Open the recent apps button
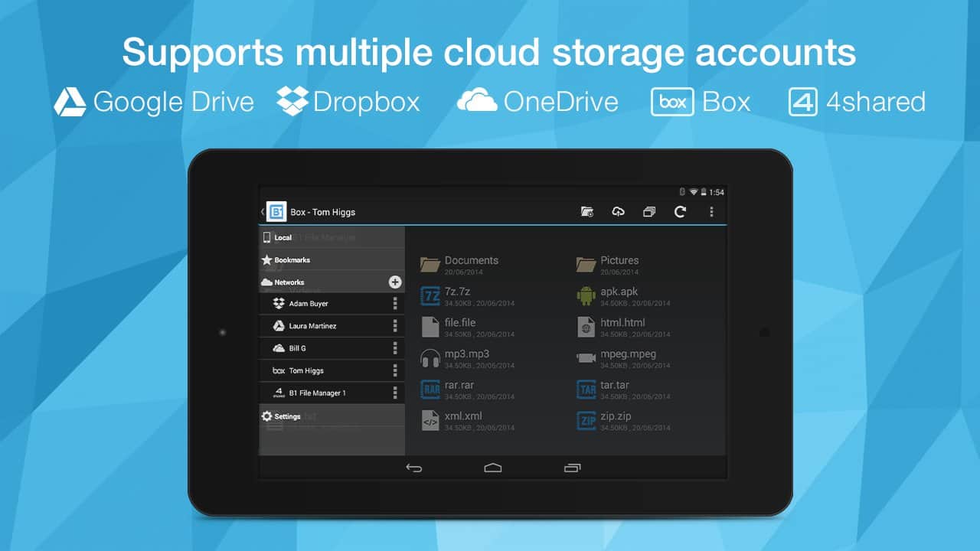The image size is (980, 551). (x=572, y=468)
